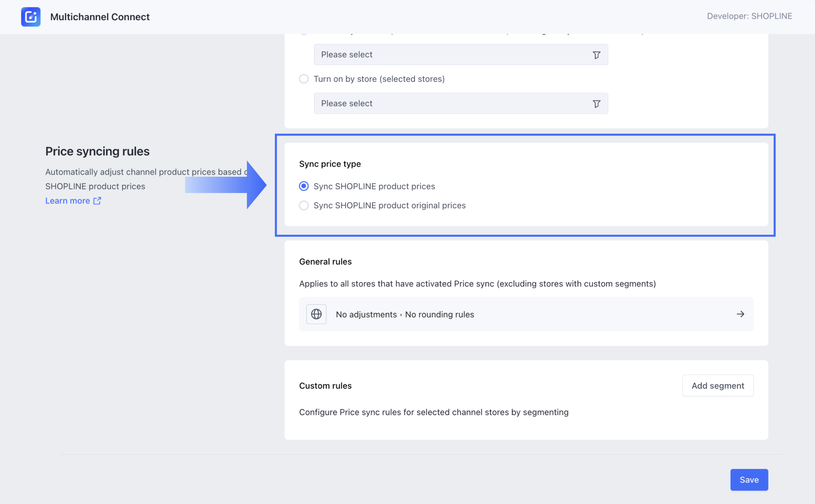Select Sync SHOPLINE product original prices

304,205
